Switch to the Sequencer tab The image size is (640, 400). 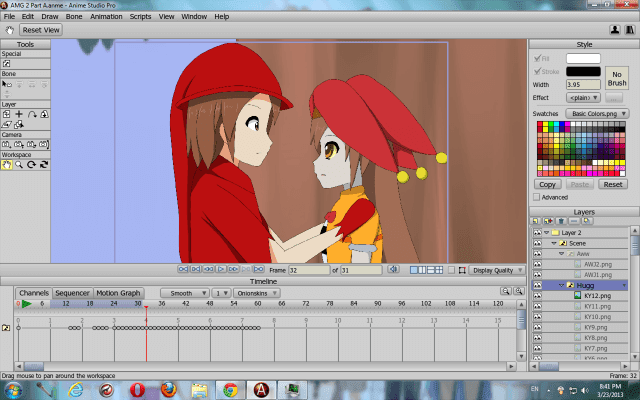click(72, 293)
